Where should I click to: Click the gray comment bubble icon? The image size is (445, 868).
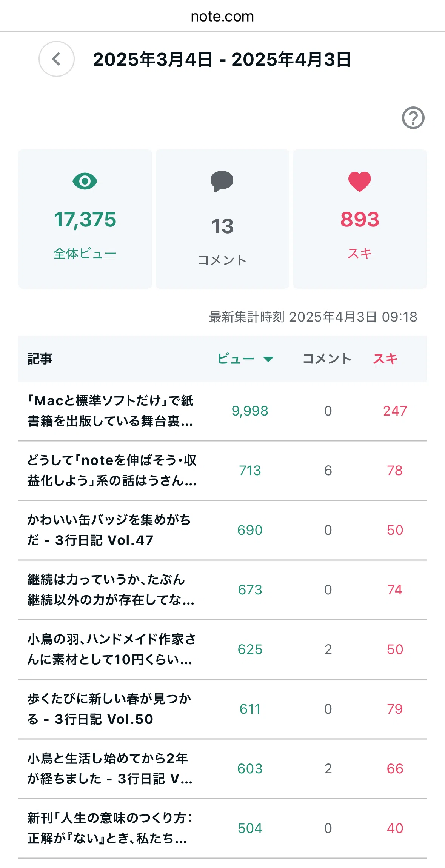coord(222,182)
